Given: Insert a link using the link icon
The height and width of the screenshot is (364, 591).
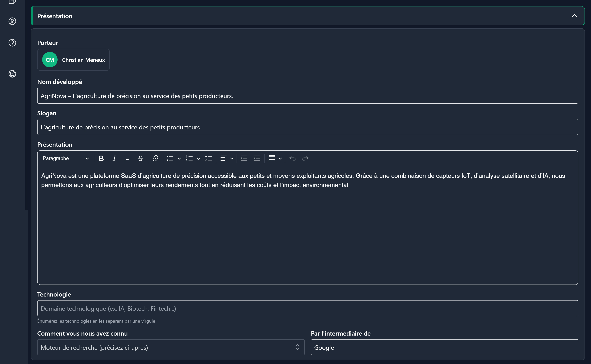Looking at the screenshot, I should pyautogui.click(x=155, y=158).
